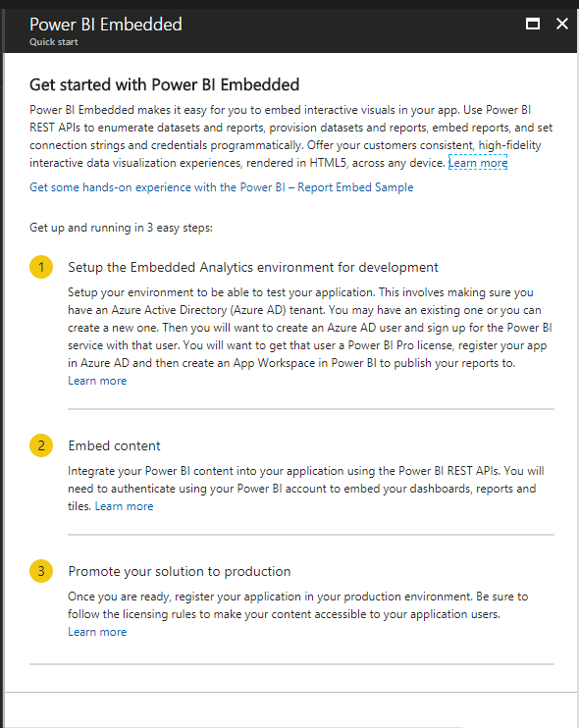
Task: Click the Azure Active Directory setup description
Action: [x=310, y=328]
